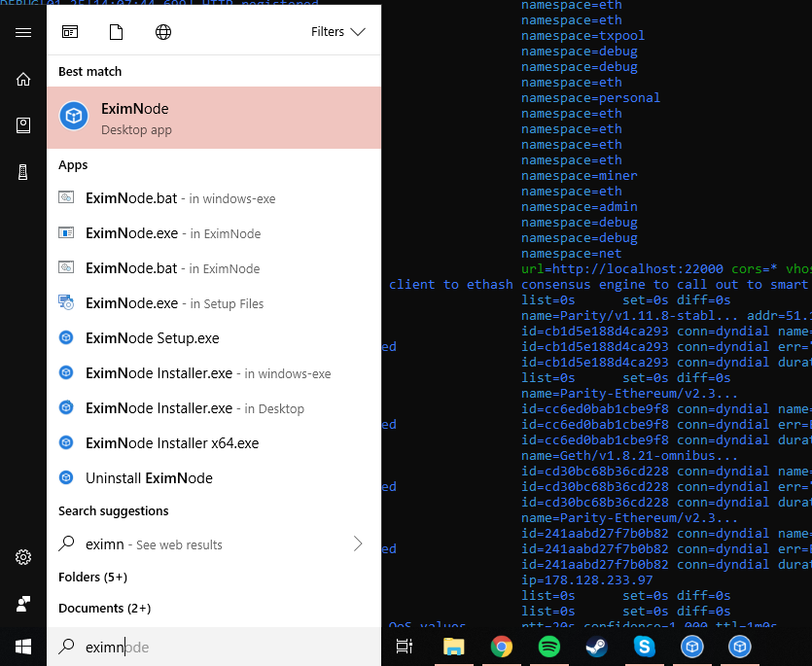Filter results by Web globe icon
812x666 pixels.
(163, 32)
